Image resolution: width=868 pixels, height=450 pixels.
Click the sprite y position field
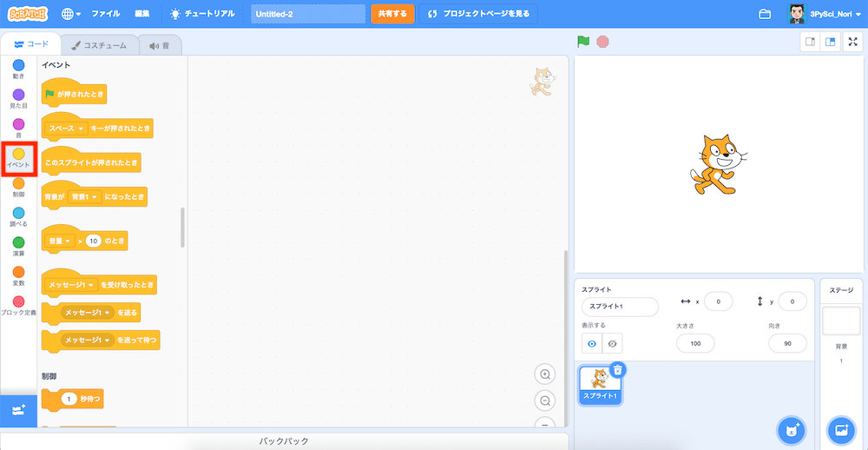pos(792,301)
